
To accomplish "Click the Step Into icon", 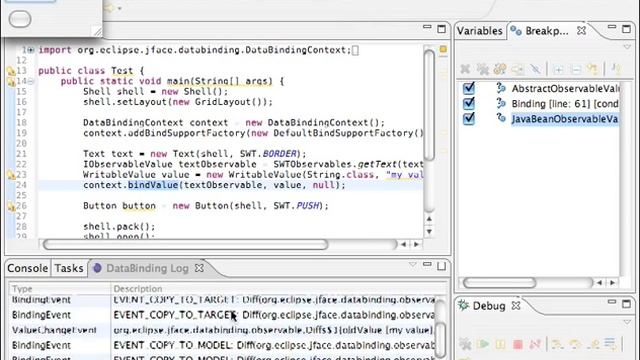I will point(558,344).
